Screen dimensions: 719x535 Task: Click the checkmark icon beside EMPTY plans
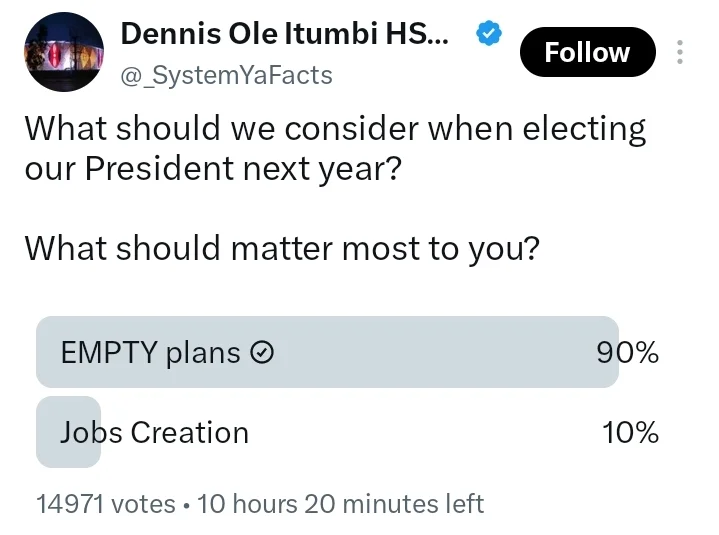pos(262,353)
